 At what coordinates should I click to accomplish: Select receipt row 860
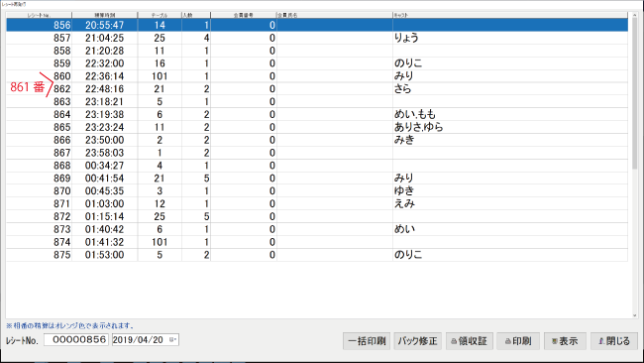click(x=317, y=76)
